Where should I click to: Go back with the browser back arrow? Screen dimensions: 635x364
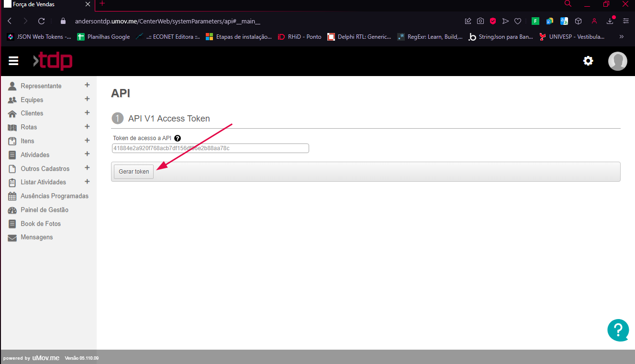[10, 21]
